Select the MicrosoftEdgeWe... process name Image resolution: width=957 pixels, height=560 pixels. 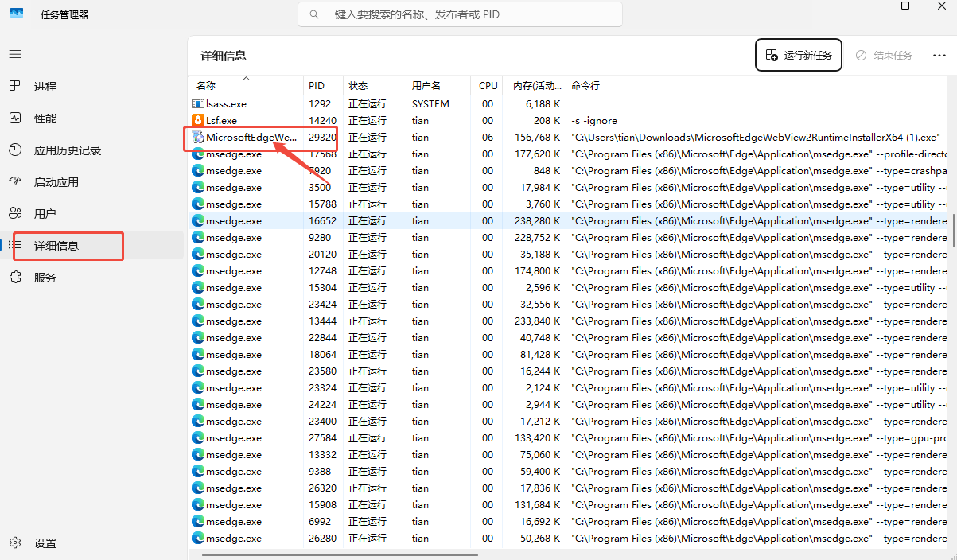coord(251,137)
